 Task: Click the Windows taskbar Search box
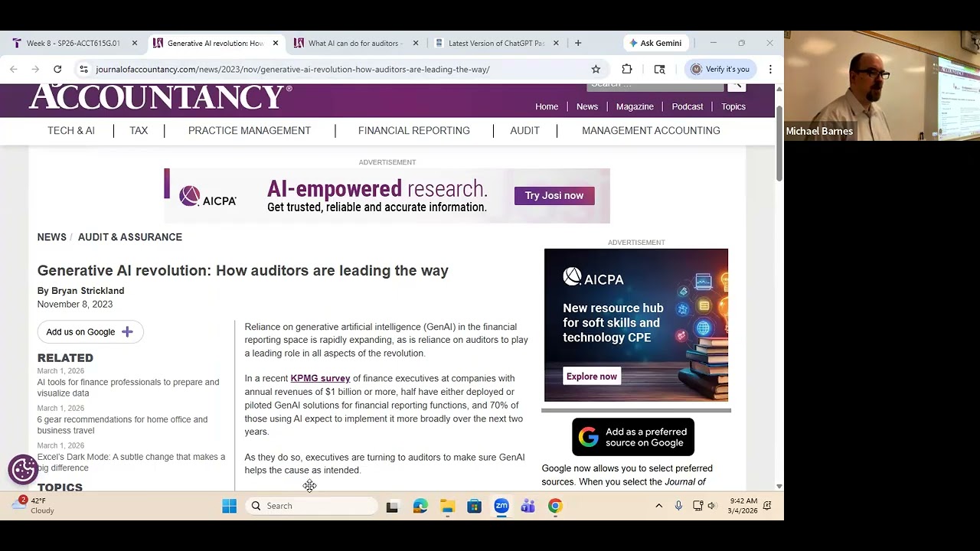(x=312, y=506)
